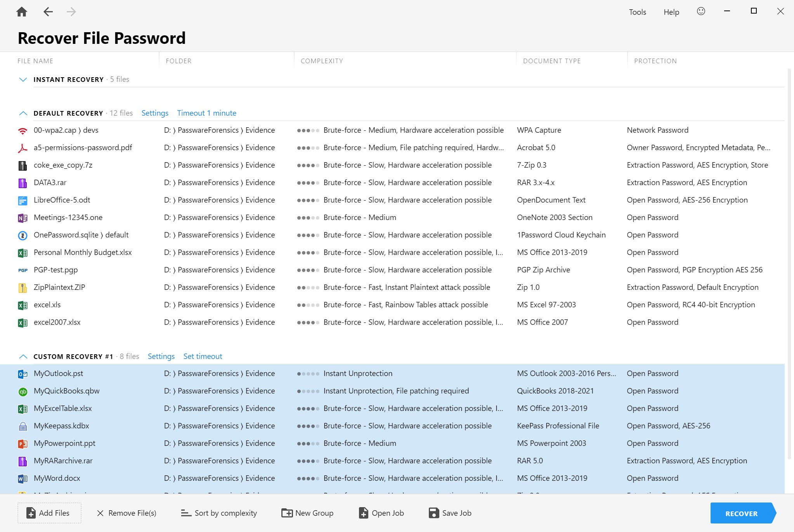Open the feedback smiley icon

click(701, 11)
